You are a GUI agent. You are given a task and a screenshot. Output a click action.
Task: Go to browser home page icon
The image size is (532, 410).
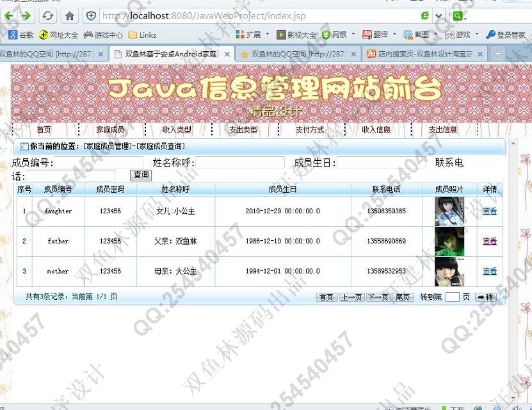(70, 16)
